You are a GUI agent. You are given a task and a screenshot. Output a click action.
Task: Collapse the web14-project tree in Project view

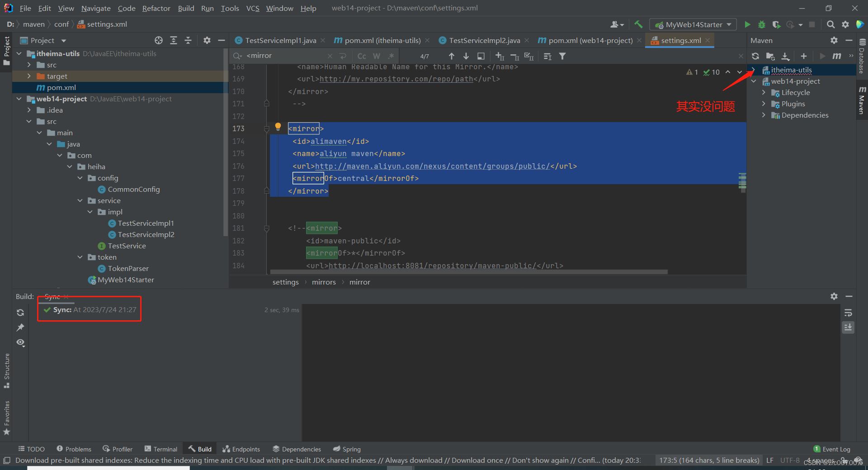pyautogui.click(x=19, y=99)
